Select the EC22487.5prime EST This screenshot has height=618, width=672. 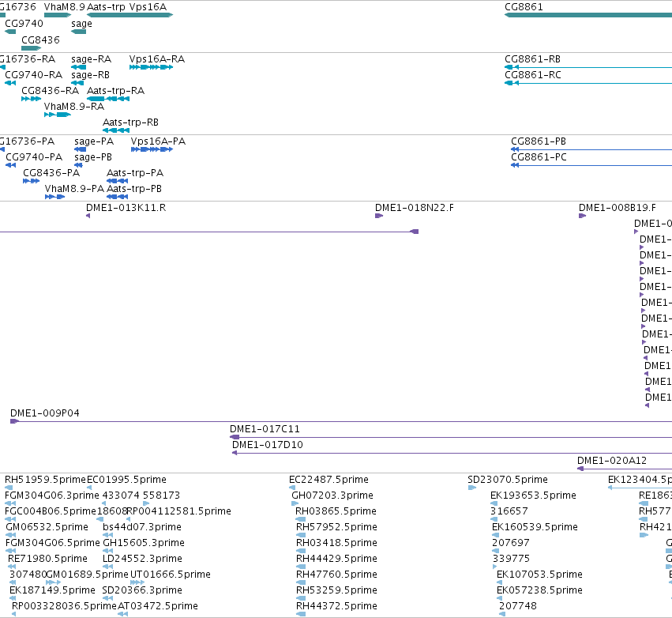(292, 488)
